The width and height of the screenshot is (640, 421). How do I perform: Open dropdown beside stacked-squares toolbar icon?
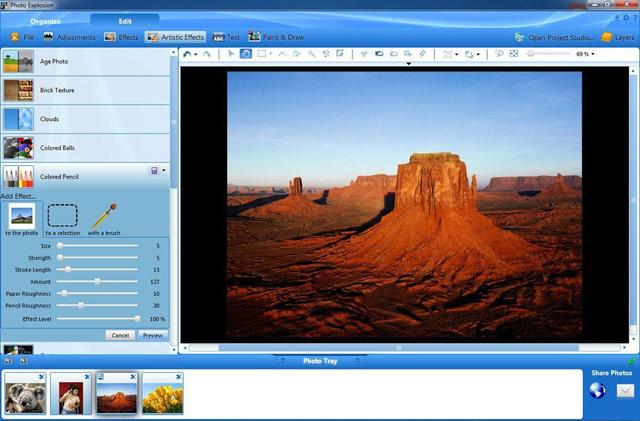(x=478, y=54)
